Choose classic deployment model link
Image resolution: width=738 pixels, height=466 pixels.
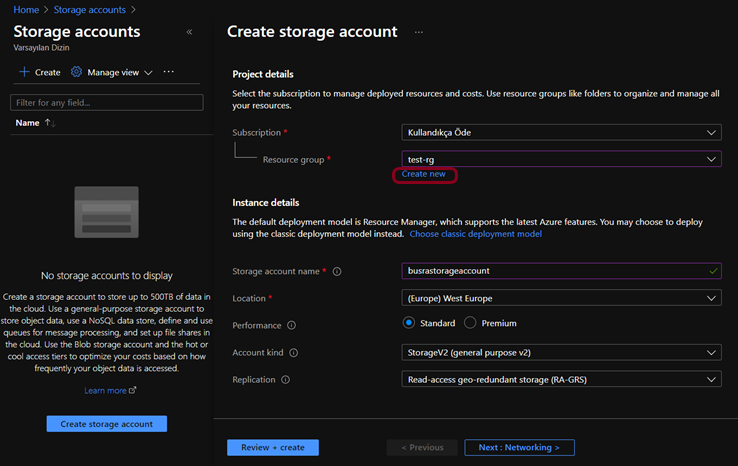(475, 234)
